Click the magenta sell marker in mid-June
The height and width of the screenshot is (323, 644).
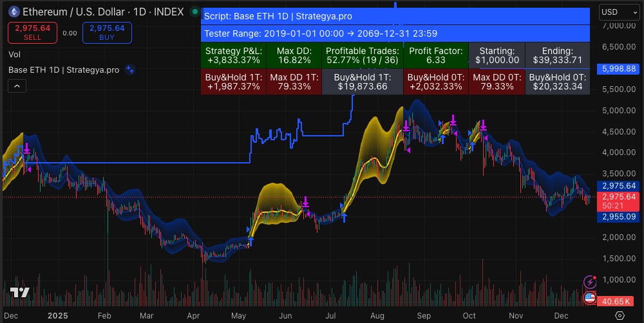[305, 202]
